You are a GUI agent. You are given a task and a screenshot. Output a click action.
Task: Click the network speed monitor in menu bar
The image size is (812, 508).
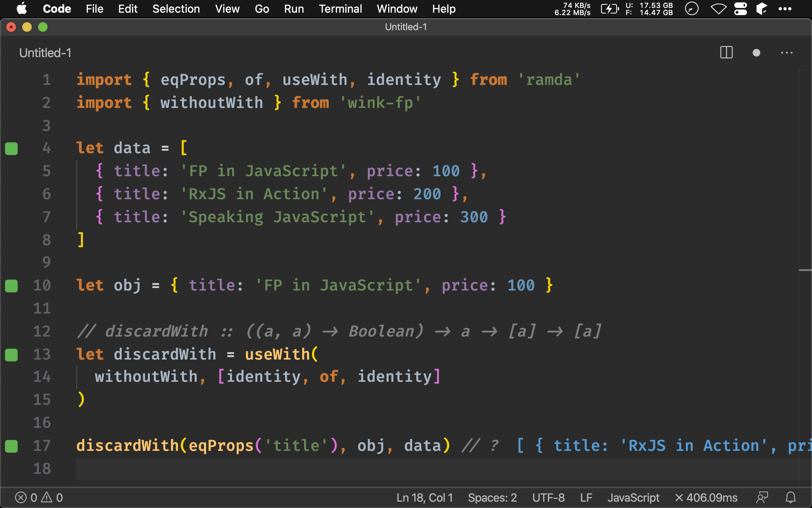coord(573,9)
